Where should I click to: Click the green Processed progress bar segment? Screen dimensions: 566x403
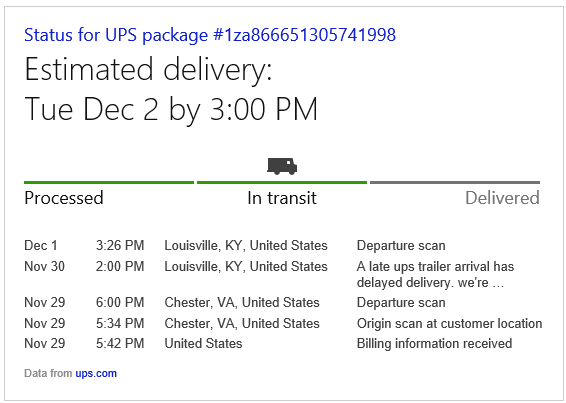click(x=109, y=182)
